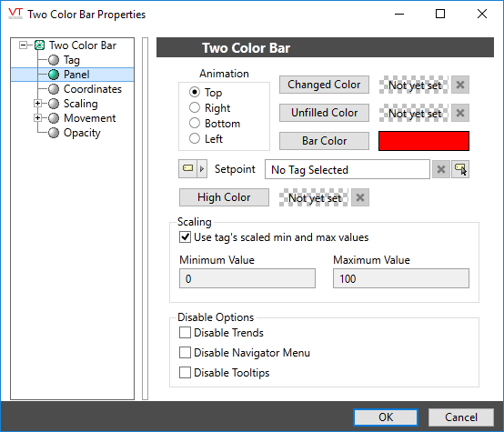Click the yellow tag type icon beside Setpoint
This screenshot has width=504, height=432.
pos(188,168)
